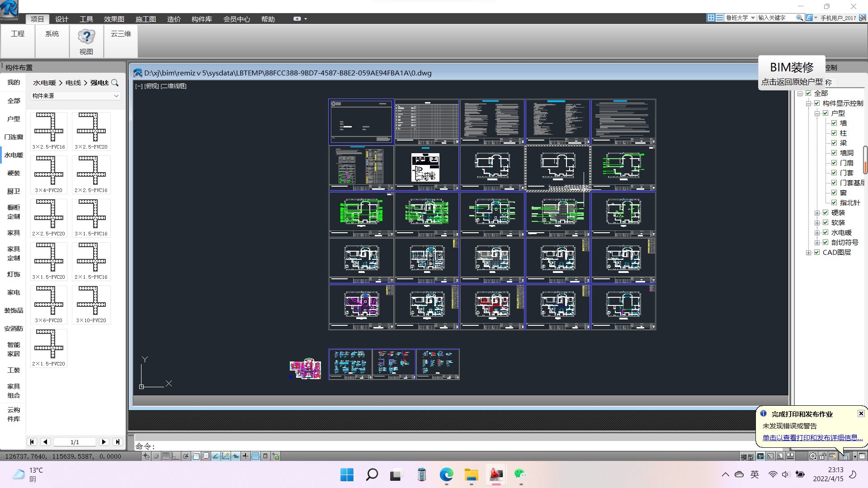Click the toolbar lock icon in status bar
The image size is (868, 488).
[823, 456]
